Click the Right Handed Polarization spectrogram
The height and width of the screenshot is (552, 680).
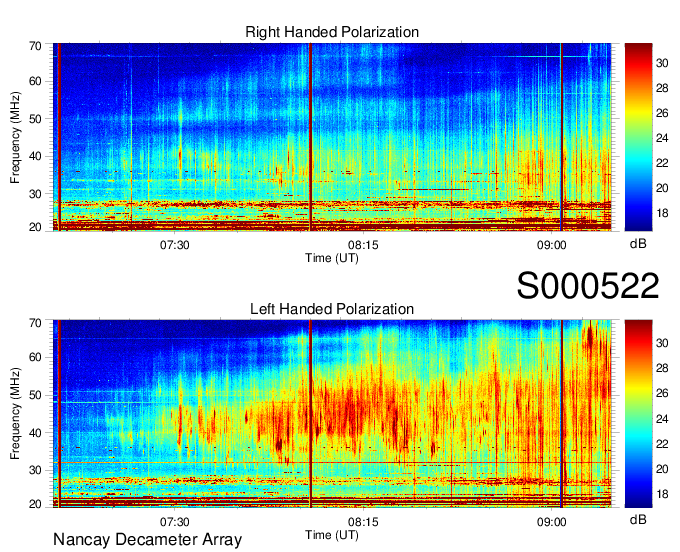coord(332,137)
